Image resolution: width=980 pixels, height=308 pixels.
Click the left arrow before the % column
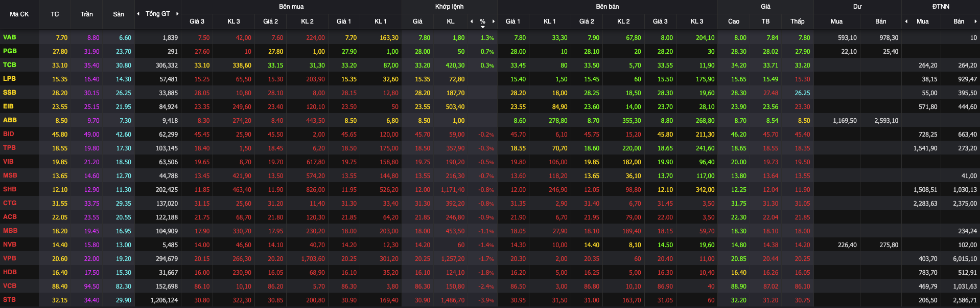(x=472, y=21)
